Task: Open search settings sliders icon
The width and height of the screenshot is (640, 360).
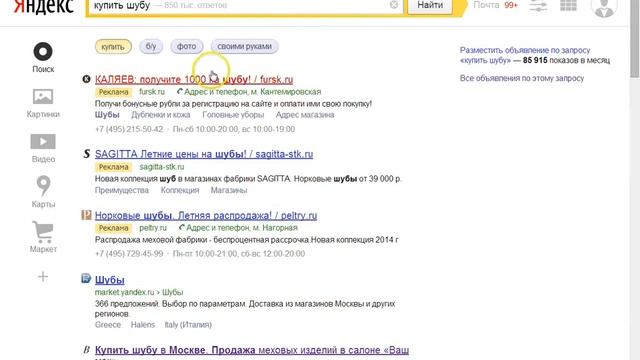Action: [538, 6]
